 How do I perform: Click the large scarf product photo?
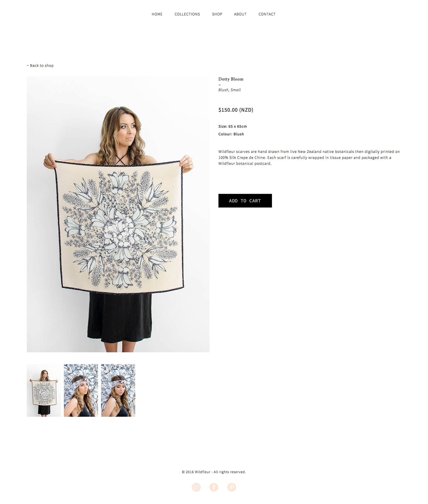pos(118,214)
